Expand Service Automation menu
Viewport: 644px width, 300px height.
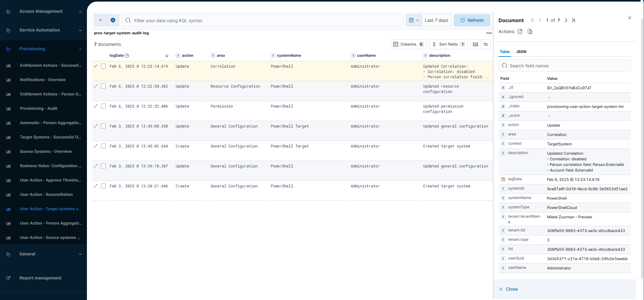pyautogui.click(x=44, y=30)
